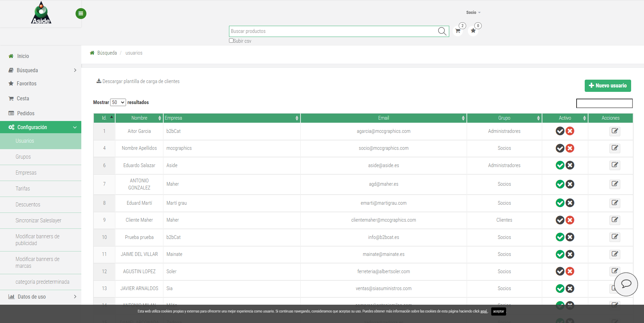644x323 pixels.
Task: Select Pedidos from the sidebar
Action: click(x=26, y=113)
